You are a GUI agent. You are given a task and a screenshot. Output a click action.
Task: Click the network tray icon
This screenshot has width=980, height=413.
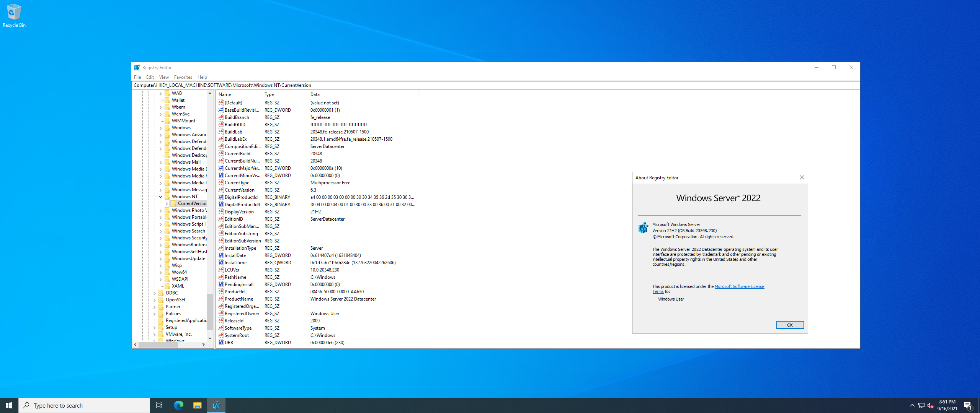(x=921, y=405)
